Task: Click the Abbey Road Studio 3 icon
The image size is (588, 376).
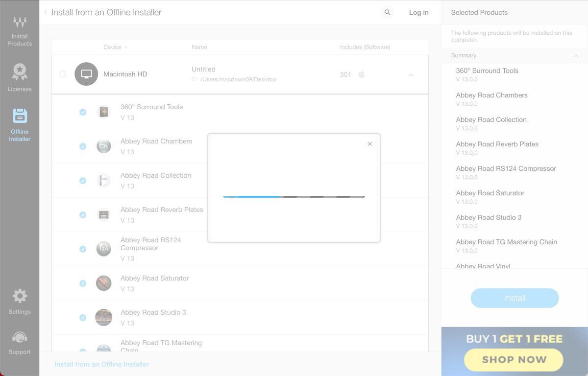Action: tap(103, 317)
